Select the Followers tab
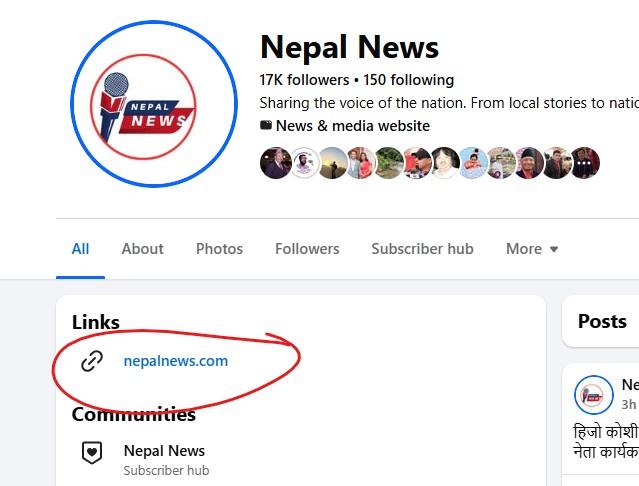Image resolution: width=639 pixels, height=486 pixels. [x=307, y=249]
